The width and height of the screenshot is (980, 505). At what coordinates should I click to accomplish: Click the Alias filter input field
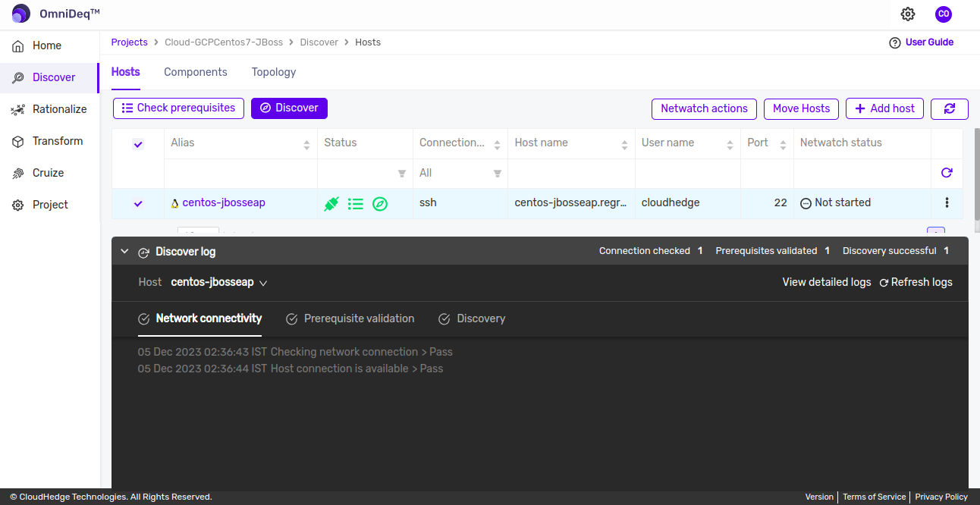[240, 174]
